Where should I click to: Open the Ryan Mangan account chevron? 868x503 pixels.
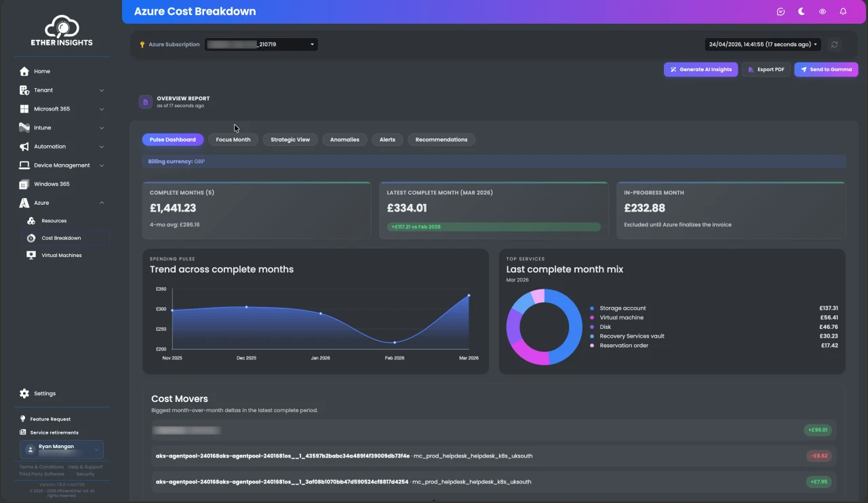pos(97,449)
